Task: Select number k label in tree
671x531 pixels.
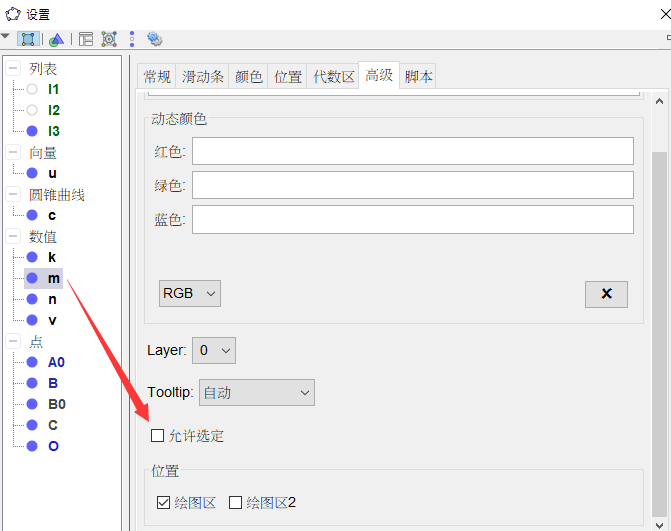Action: 52,257
